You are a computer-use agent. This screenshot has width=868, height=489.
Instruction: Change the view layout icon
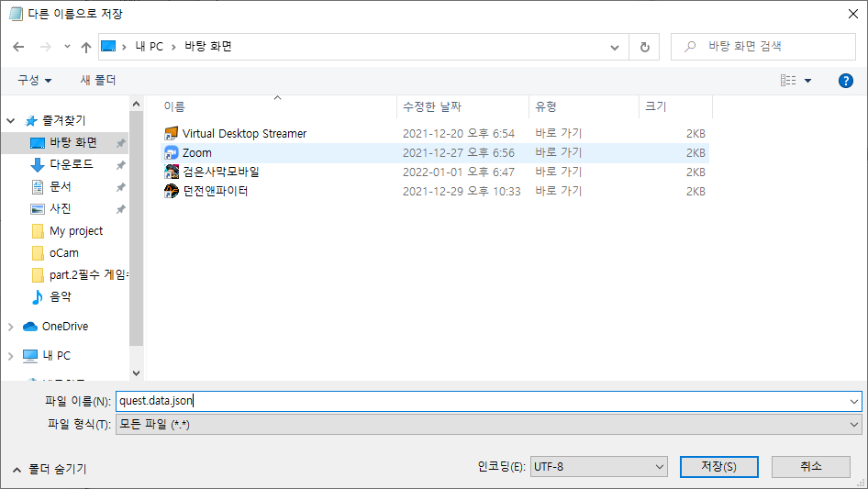click(x=788, y=81)
